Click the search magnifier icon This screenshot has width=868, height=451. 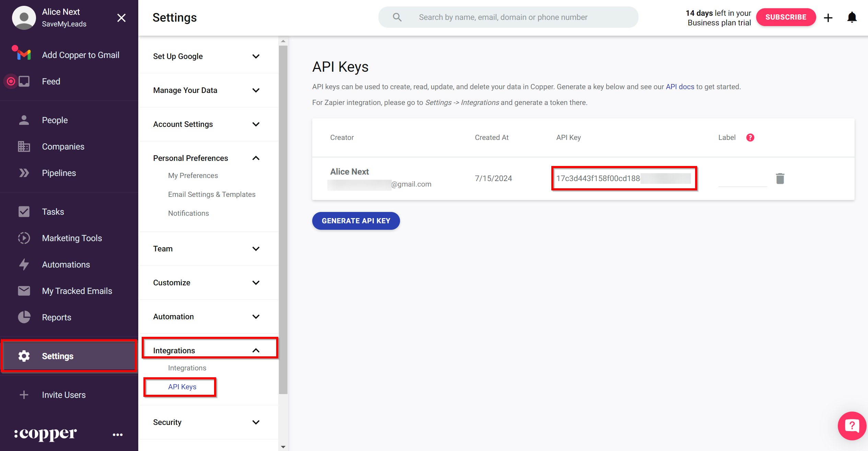point(397,17)
